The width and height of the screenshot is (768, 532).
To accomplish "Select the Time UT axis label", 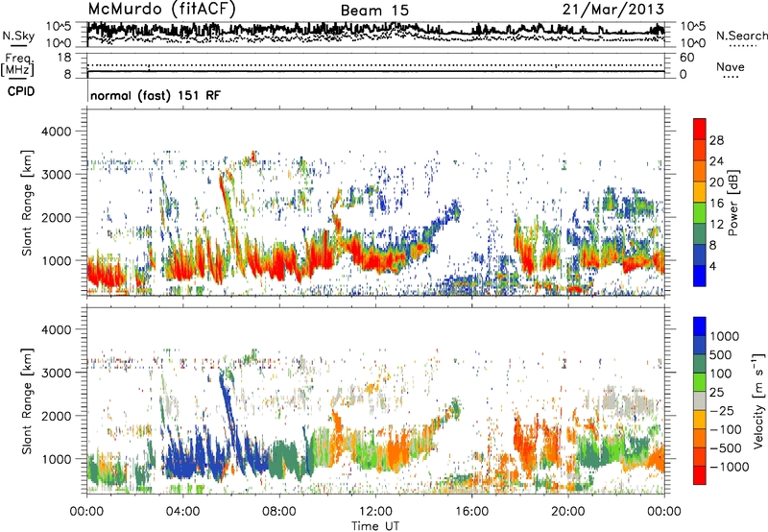I will point(375,526).
